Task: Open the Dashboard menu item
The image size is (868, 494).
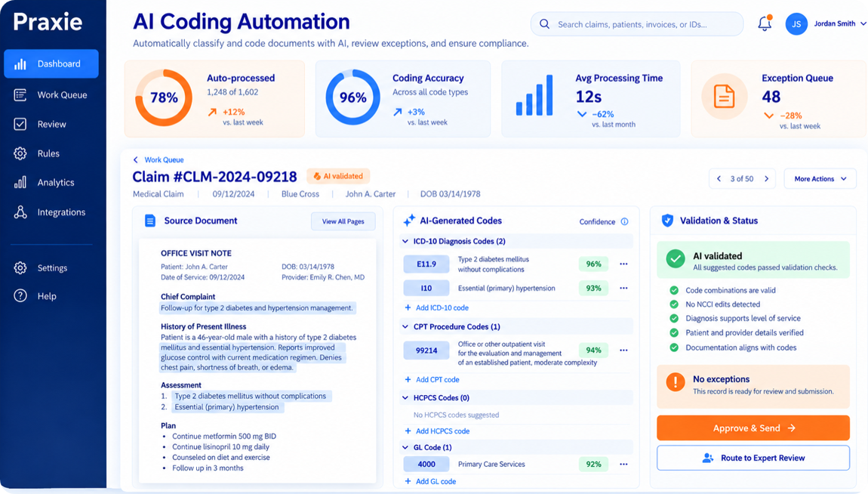Action: (51, 63)
